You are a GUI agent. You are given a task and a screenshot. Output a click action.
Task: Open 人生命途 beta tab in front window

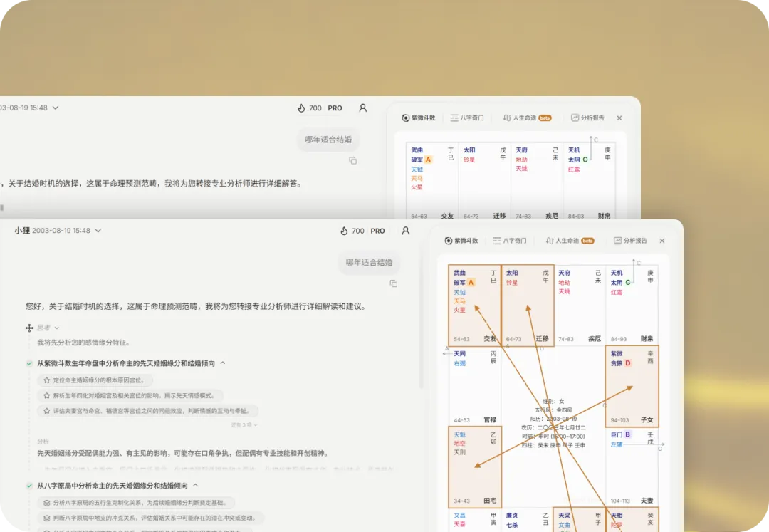coord(570,241)
